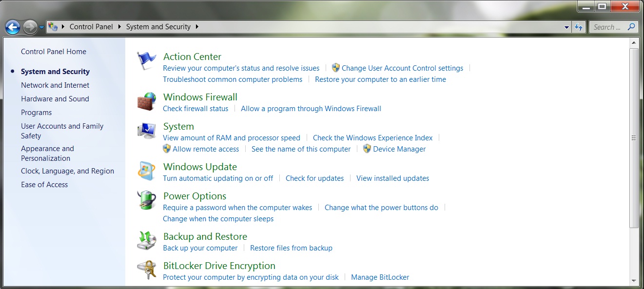The width and height of the screenshot is (644, 289).
Task: Click the refresh icon in the address bar
Action: point(579,27)
